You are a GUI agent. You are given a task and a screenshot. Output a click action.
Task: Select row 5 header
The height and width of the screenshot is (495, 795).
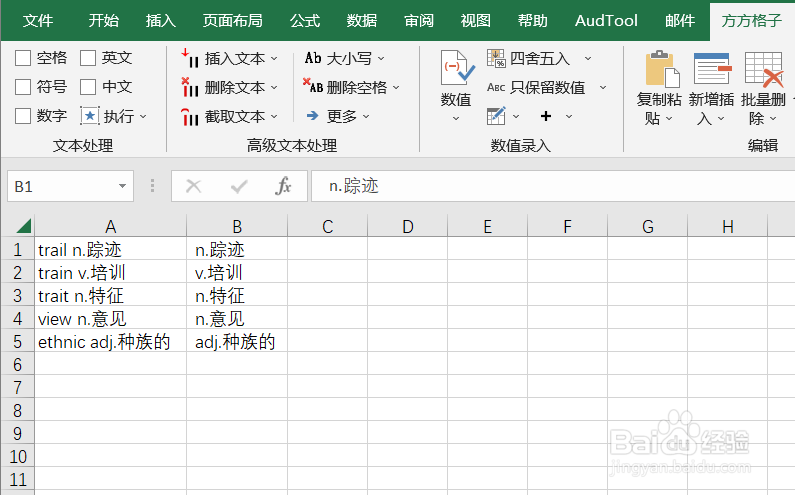point(17,342)
